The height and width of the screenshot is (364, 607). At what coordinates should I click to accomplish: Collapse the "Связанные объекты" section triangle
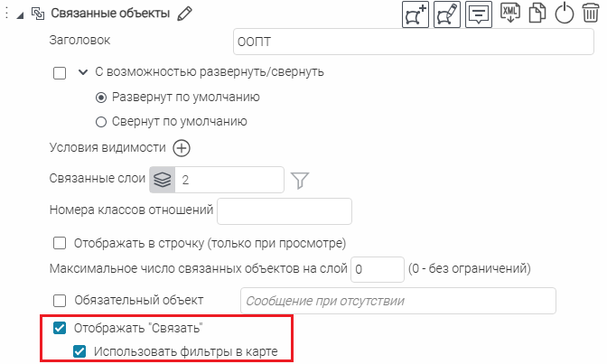21,14
